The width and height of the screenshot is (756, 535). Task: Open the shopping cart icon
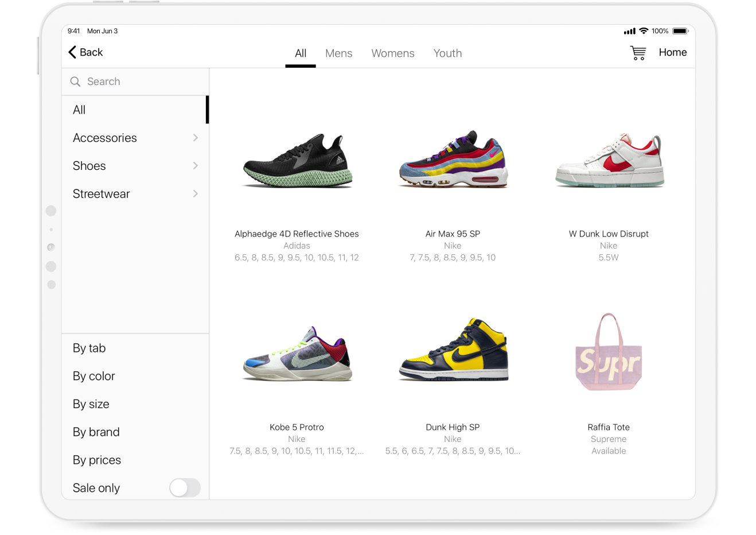[637, 52]
